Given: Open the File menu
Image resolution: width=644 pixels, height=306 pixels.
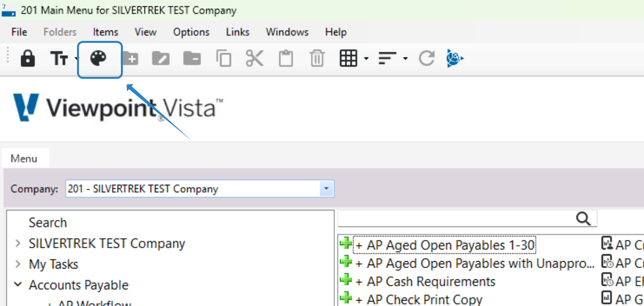Looking at the screenshot, I should [19, 32].
